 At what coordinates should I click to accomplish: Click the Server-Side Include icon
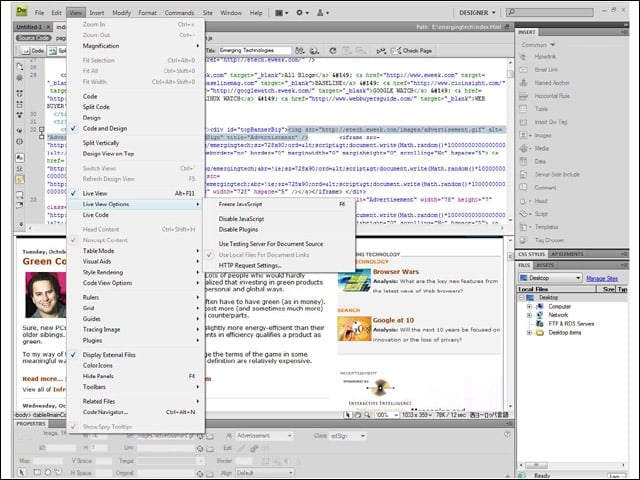pos(524,174)
